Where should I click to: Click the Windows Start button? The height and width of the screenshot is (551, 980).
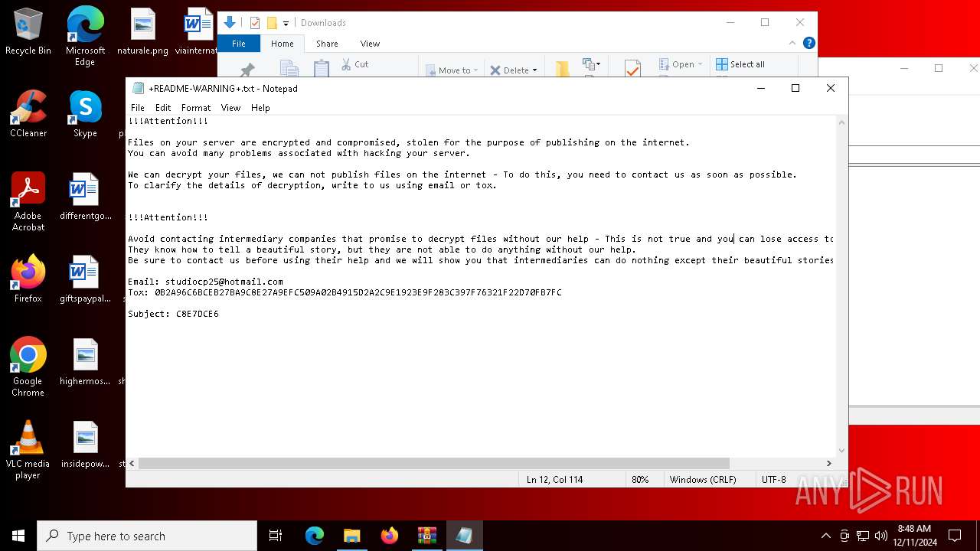[x=18, y=536]
